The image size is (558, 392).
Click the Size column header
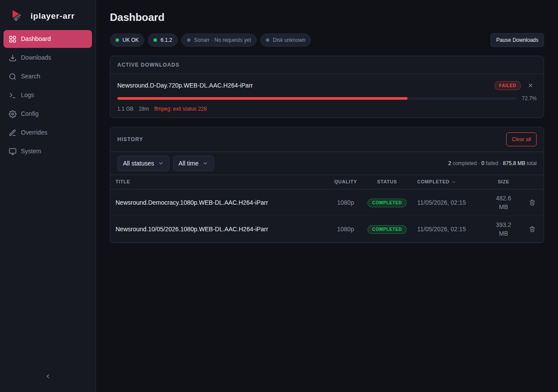(504, 182)
